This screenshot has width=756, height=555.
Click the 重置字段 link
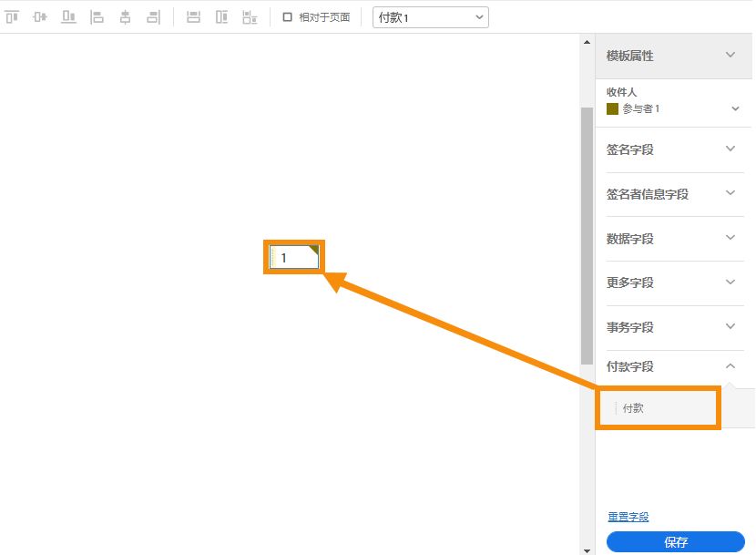pos(628,516)
